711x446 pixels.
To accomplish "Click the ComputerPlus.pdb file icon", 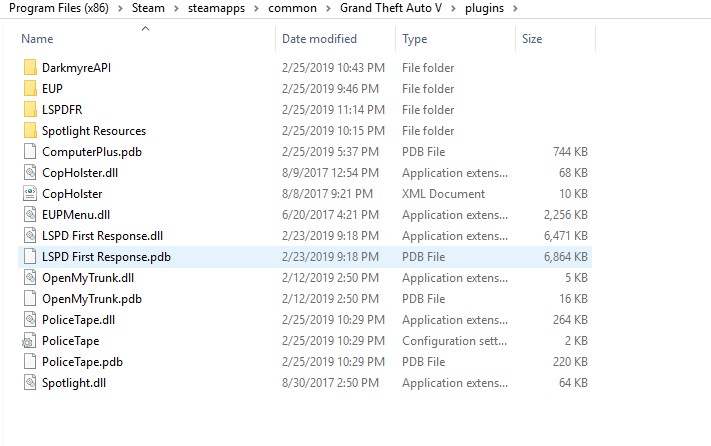I will click(30, 151).
